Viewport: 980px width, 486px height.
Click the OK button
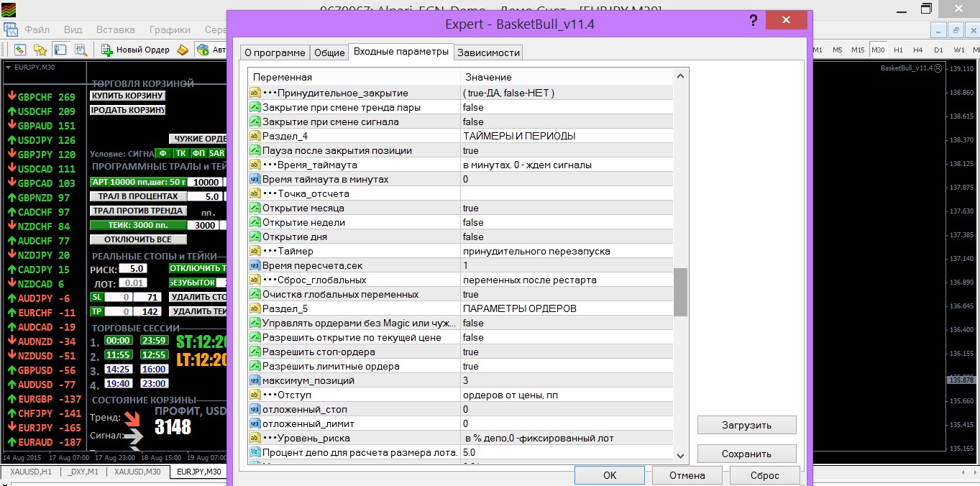(x=610, y=475)
